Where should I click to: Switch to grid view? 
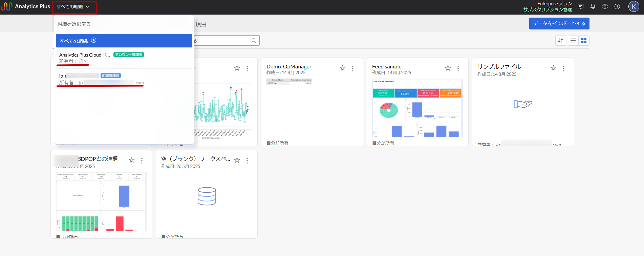point(584,41)
